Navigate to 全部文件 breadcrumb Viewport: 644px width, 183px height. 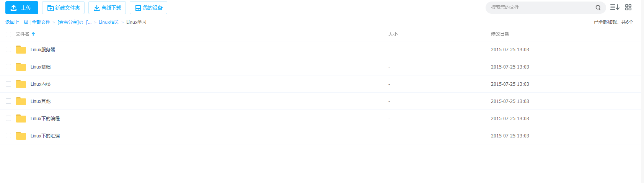(41, 22)
